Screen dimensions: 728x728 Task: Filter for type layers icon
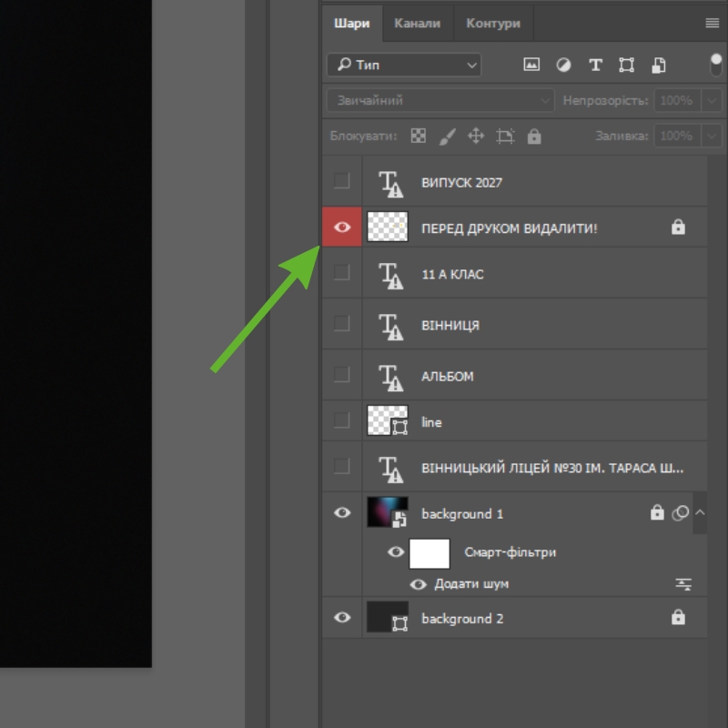595,65
